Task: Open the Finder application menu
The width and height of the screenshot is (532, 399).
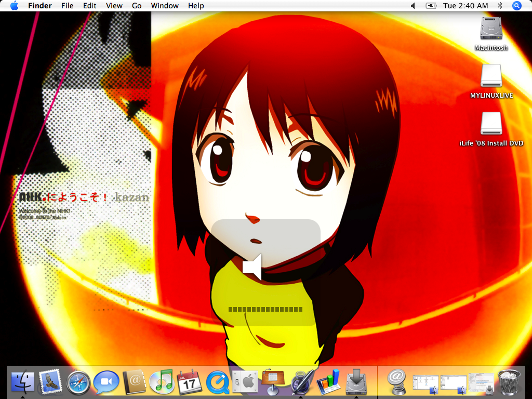Action: [x=39, y=5]
